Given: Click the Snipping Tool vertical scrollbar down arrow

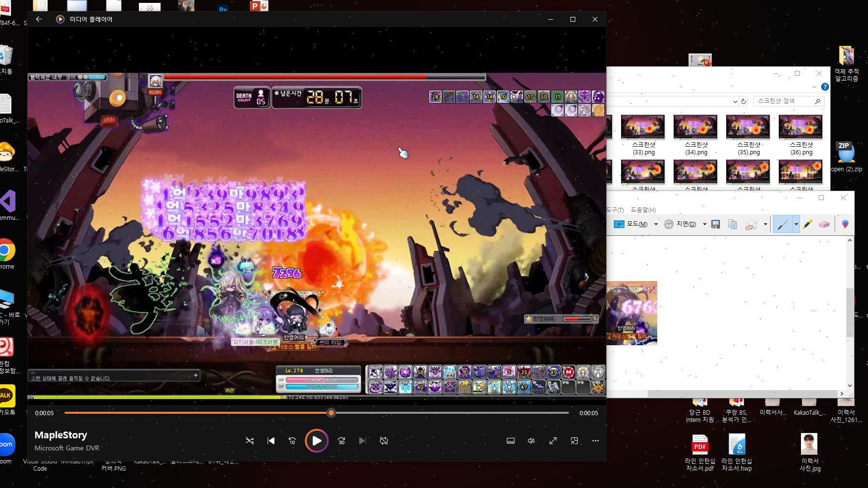Looking at the screenshot, I should pyautogui.click(x=850, y=386).
